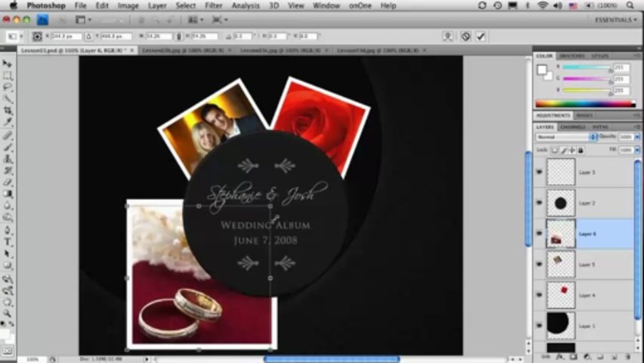Select the Clone Stamp tool
Viewport: 644px width, 363px height.
(8, 159)
